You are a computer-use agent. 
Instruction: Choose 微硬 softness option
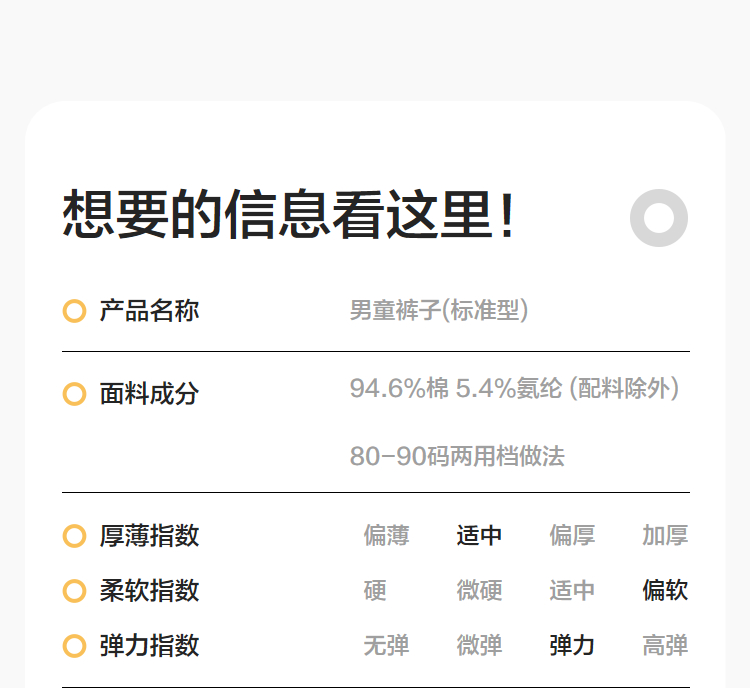click(x=479, y=591)
